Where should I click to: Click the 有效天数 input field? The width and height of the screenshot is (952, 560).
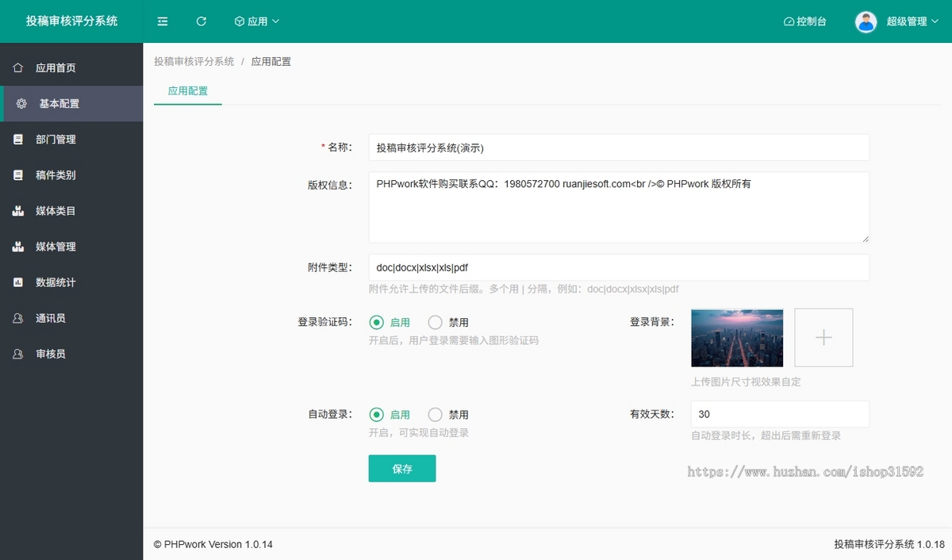[x=780, y=414]
